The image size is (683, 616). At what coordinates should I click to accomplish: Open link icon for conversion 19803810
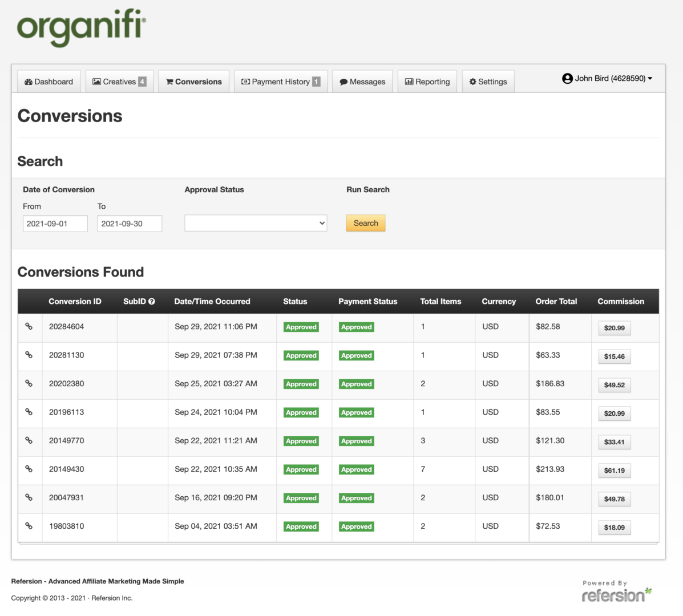(29, 526)
